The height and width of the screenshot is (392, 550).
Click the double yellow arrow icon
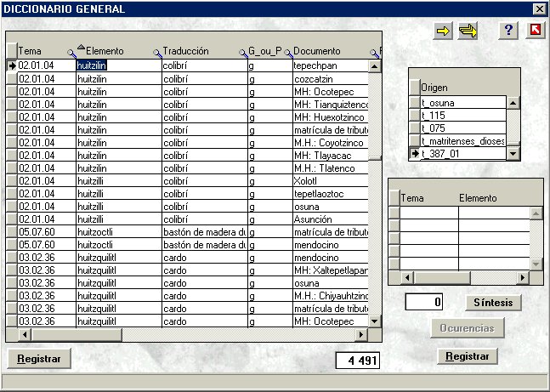468,31
